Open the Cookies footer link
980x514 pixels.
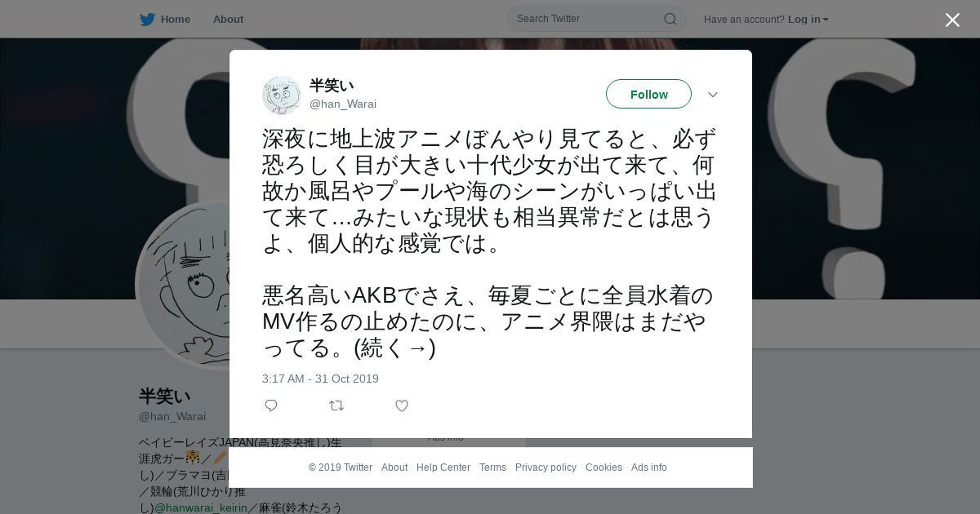click(x=604, y=467)
